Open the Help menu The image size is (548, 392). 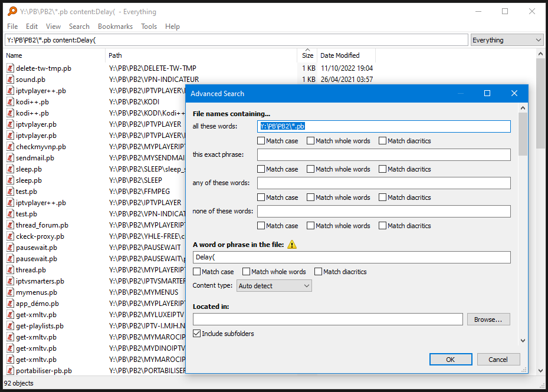172,27
